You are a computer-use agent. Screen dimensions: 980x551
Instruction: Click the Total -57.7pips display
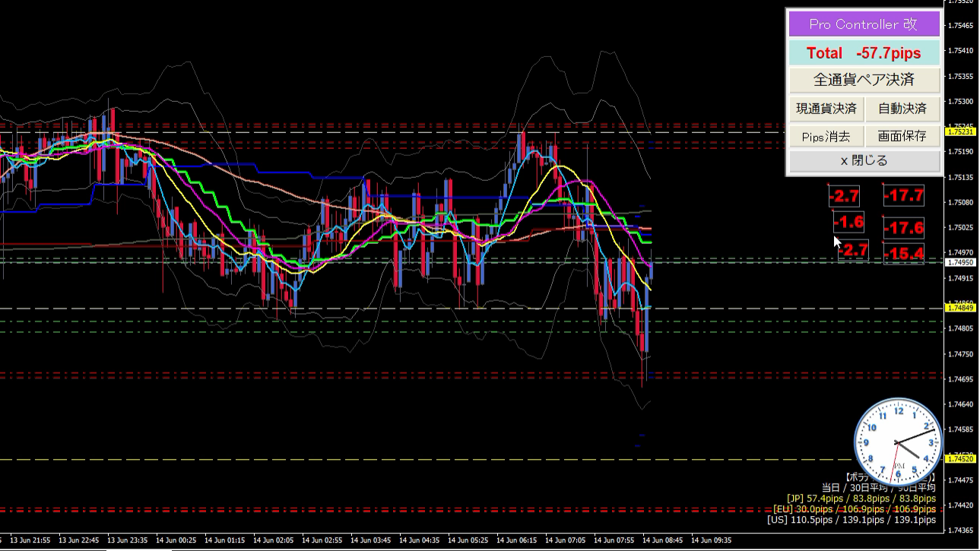click(864, 53)
